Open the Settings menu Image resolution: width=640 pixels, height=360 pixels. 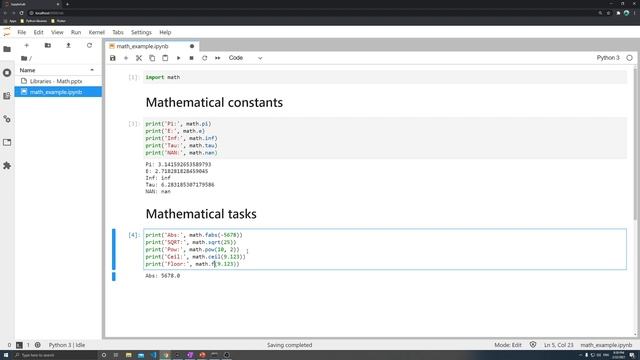(x=141, y=32)
